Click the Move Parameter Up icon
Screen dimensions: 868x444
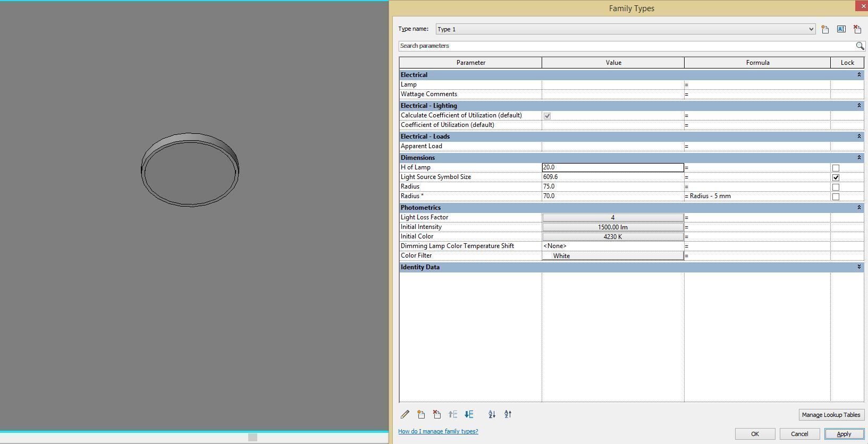pyautogui.click(x=453, y=414)
